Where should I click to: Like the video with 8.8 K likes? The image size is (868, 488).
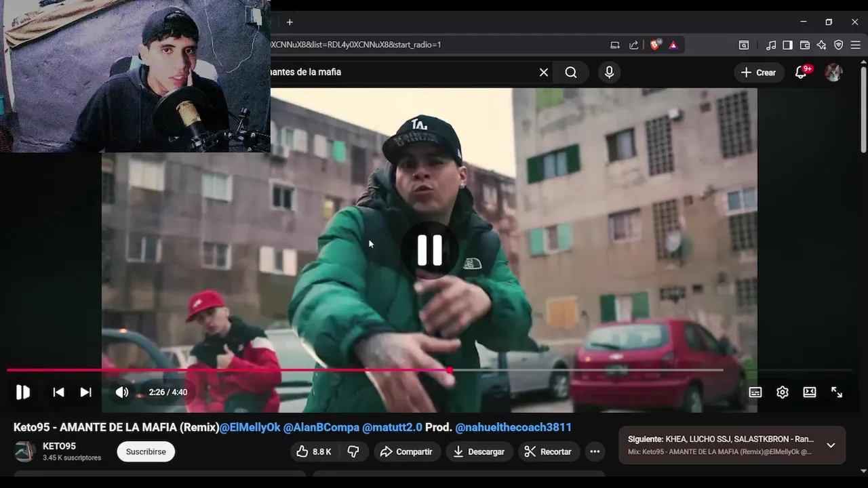tap(315, 451)
